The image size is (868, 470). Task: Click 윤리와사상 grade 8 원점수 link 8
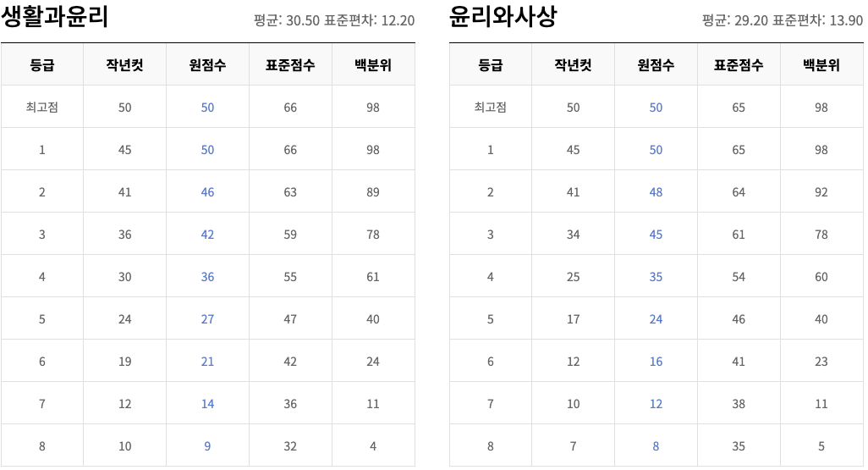click(656, 446)
